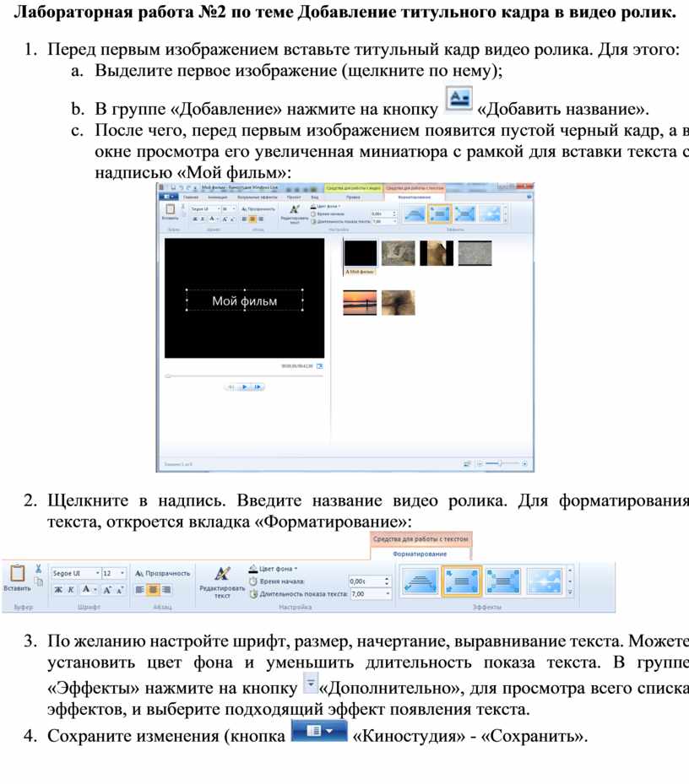Select the highlighted second text effect in lower ribbon
This screenshot has height=784, width=689.
click(x=462, y=581)
